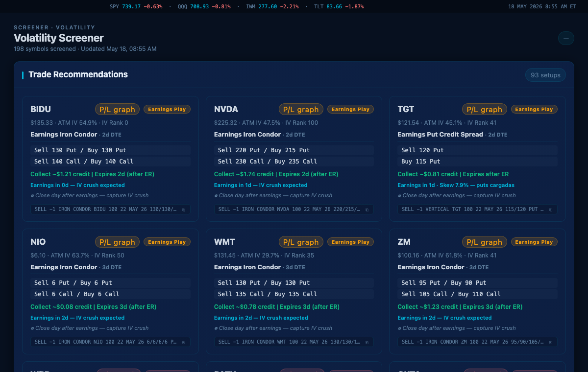Click the 93 setups count badge
This screenshot has height=372, width=588.
[x=545, y=75]
